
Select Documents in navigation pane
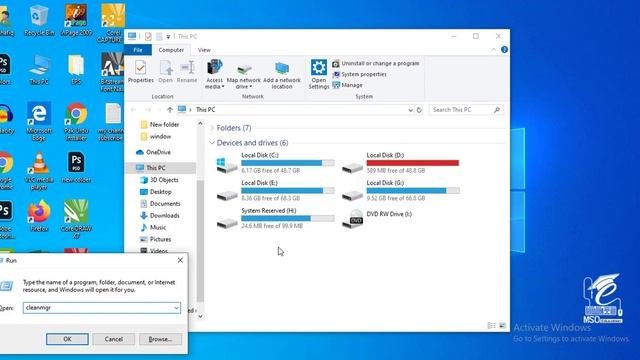pos(160,203)
